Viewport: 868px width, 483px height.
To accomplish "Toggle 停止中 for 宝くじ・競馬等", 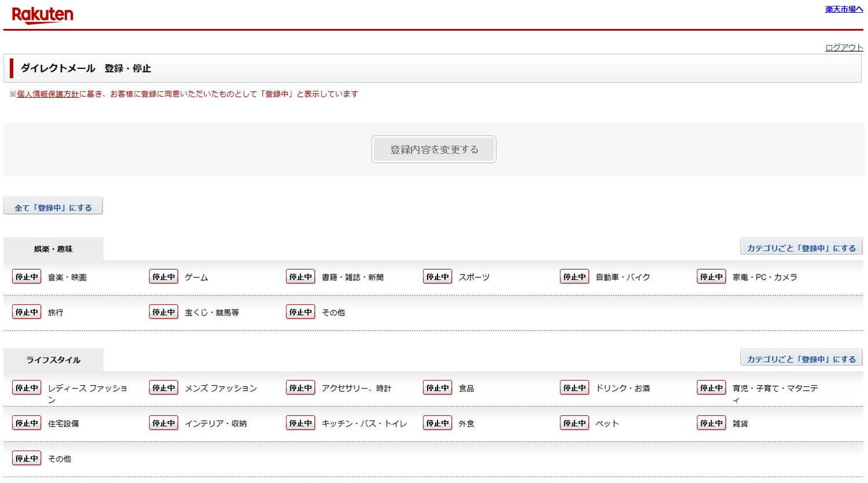I will coord(163,312).
